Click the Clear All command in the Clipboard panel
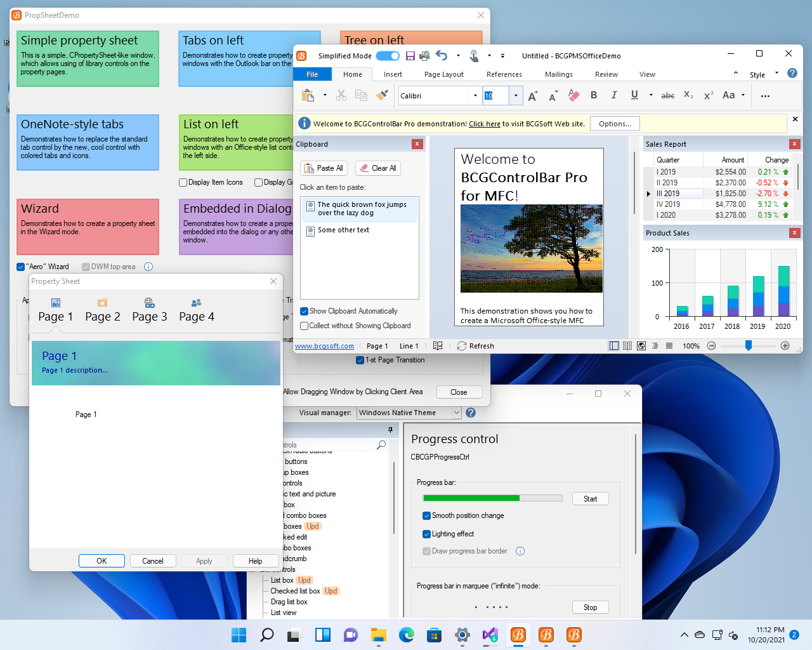The image size is (812, 650). tap(377, 168)
